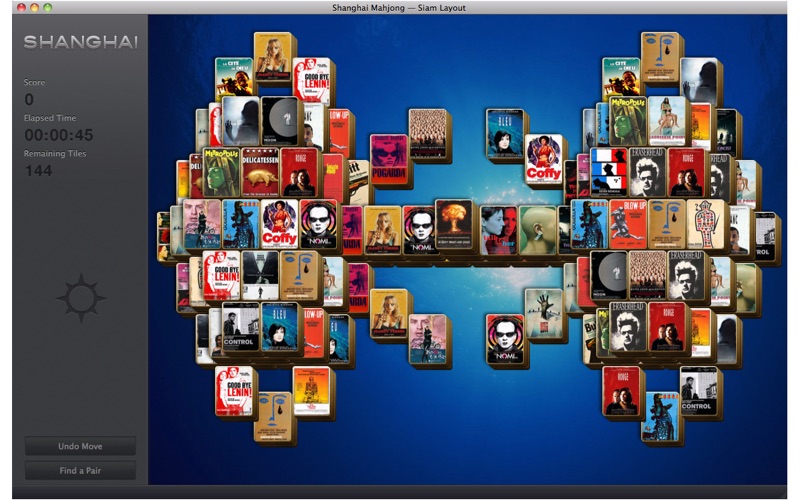
Task: Select the blonde tile beside lower pink bicycle tile
Action: click(389, 314)
